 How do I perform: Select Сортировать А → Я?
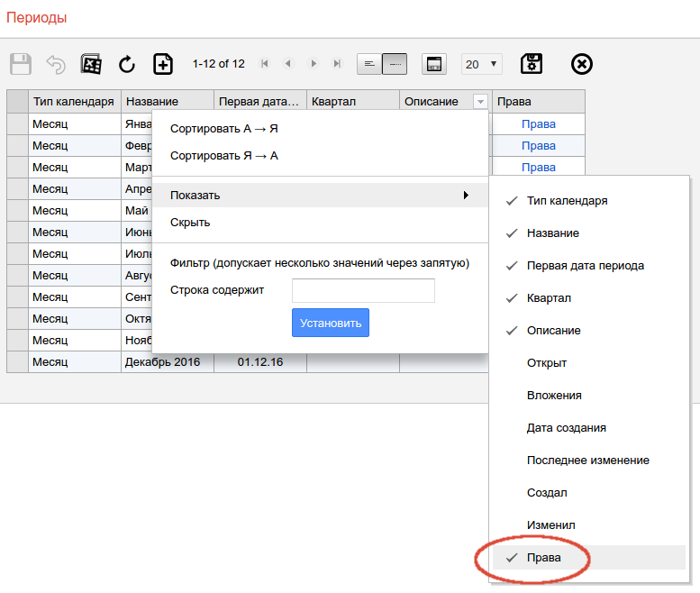point(224,129)
